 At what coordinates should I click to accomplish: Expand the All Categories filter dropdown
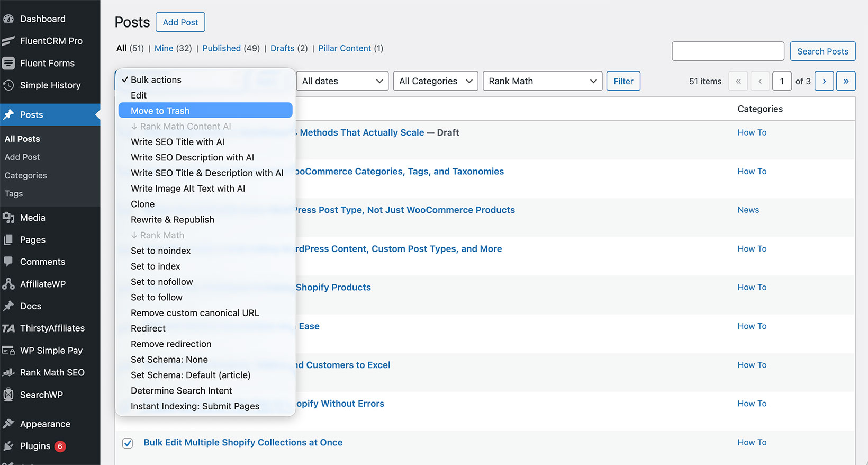(436, 81)
